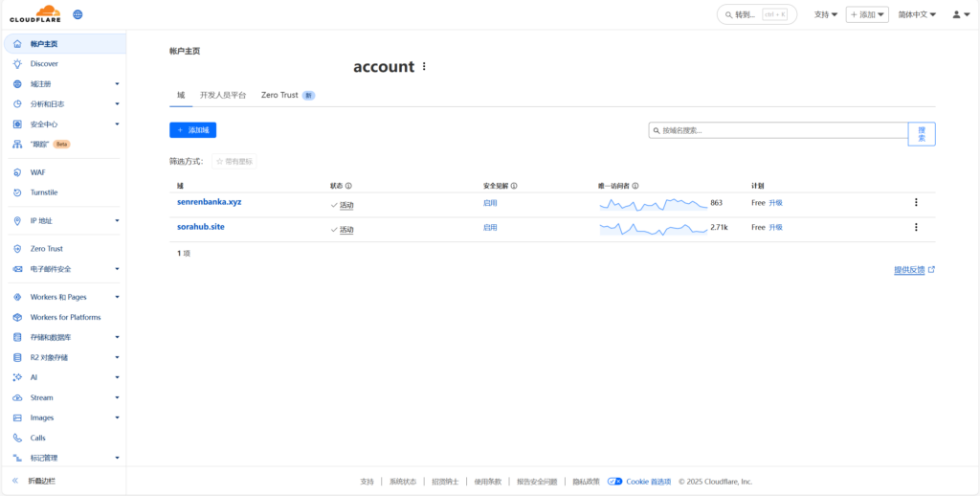The image size is (980, 496).
Task: Click the Cloudflare logo
Action: point(35,13)
